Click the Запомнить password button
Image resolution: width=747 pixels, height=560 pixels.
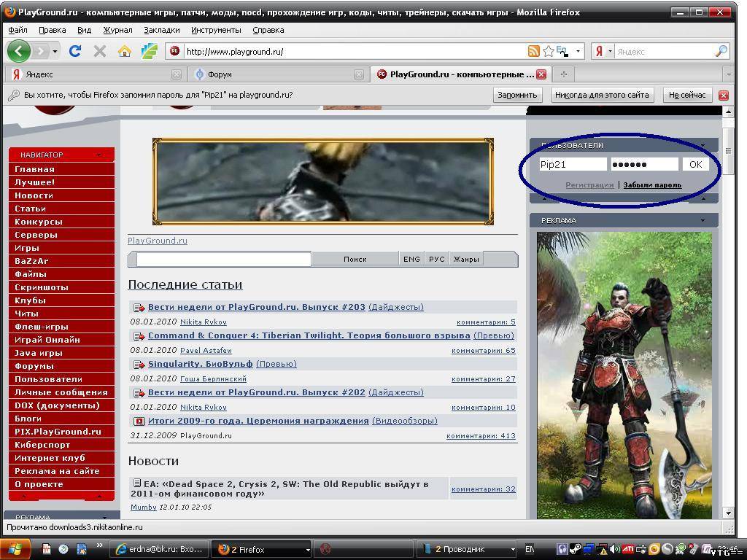(x=517, y=95)
